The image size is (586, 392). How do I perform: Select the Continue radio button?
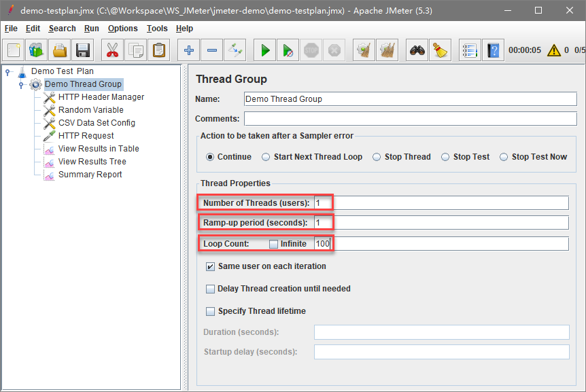[210, 157]
